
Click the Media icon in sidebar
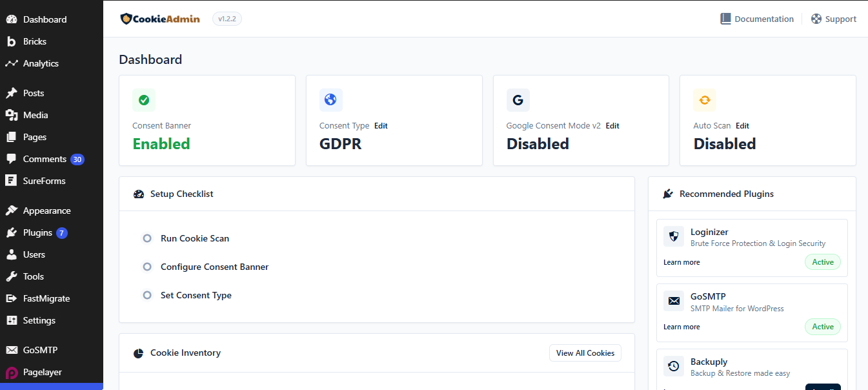(x=12, y=115)
